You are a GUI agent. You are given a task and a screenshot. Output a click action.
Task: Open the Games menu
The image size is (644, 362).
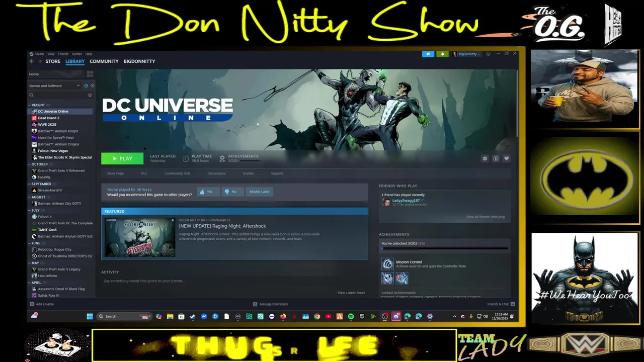tap(77, 54)
